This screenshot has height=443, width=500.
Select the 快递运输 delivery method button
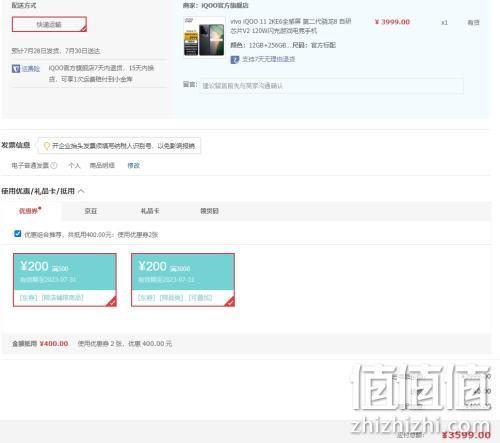pos(49,24)
